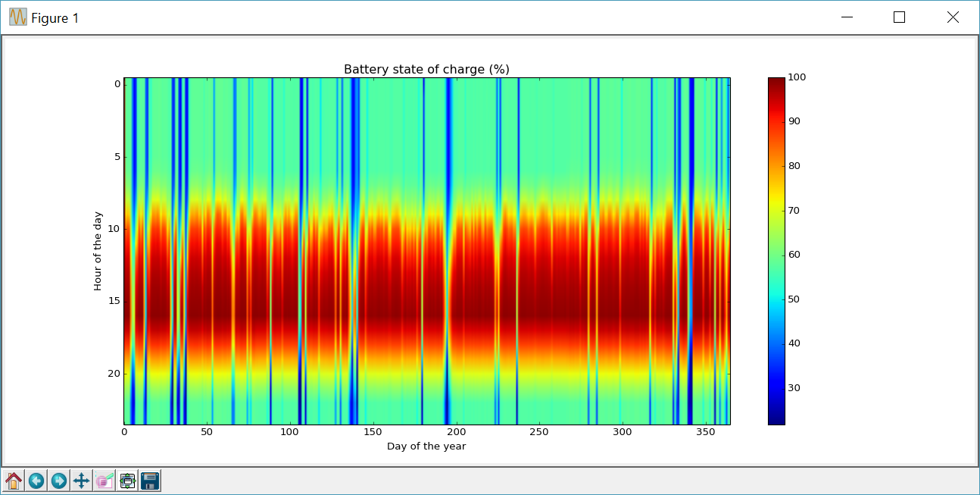Click the 'Figure 1' title bar text
Screen dimensions: 980x495
55,18
